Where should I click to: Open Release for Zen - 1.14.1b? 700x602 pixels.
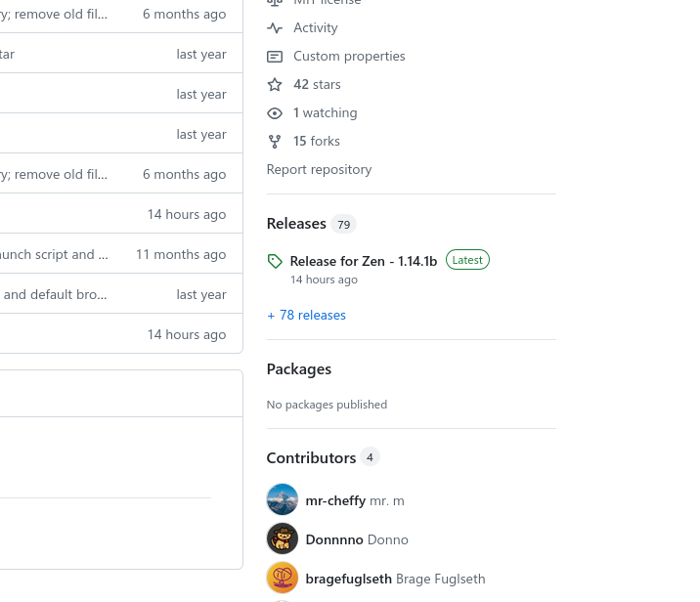coord(364,261)
